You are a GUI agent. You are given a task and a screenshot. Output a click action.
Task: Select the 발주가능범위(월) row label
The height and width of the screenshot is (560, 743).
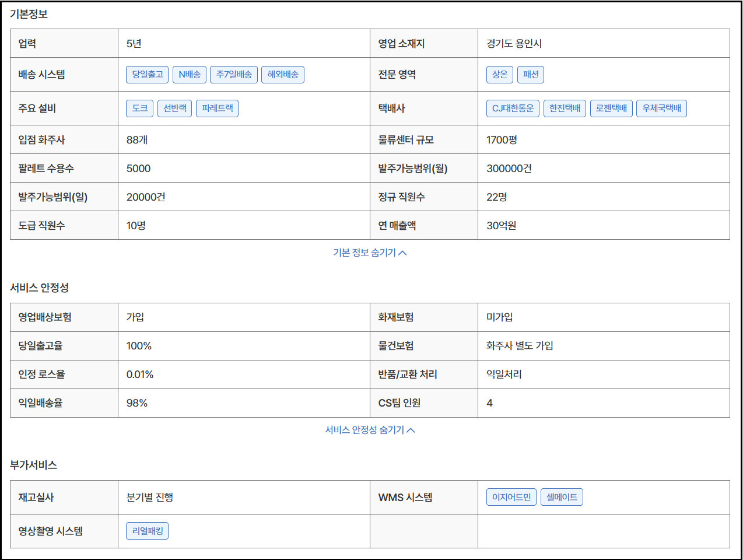point(413,169)
